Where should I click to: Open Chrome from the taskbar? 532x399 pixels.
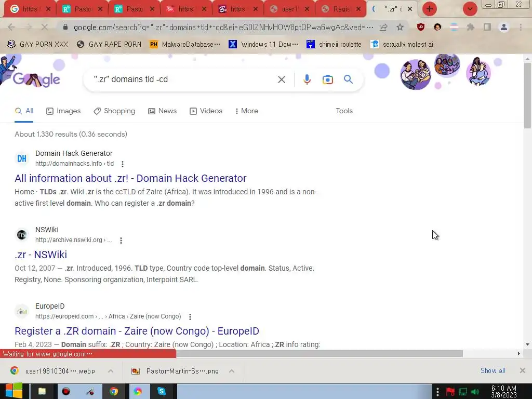[114, 392]
